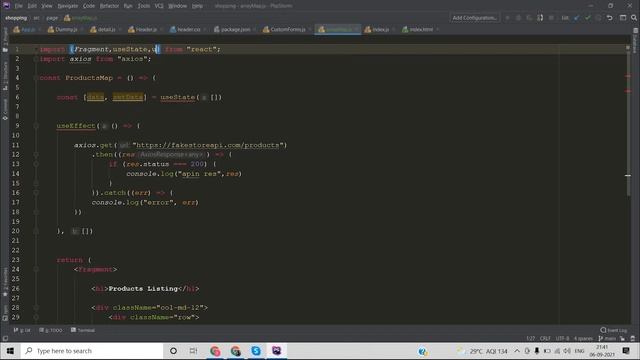Collapse the useEffect fold on line 9
Image resolution: width=640 pixels, height=360 pixels.
[x=36, y=126]
